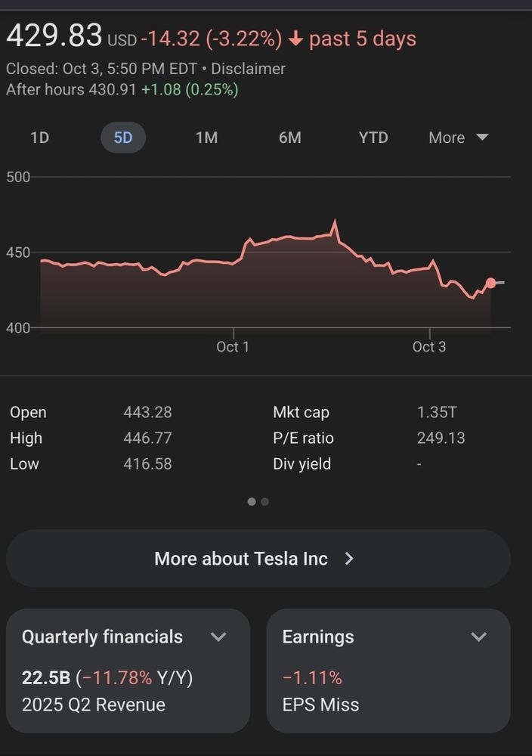Click the Oct 3 date label on chart
The height and width of the screenshot is (756, 532).
click(429, 347)
